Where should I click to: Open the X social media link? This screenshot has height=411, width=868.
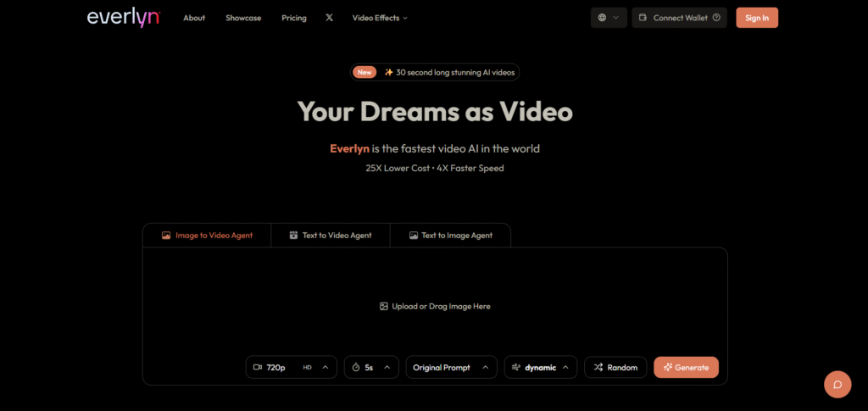[329, 18]
